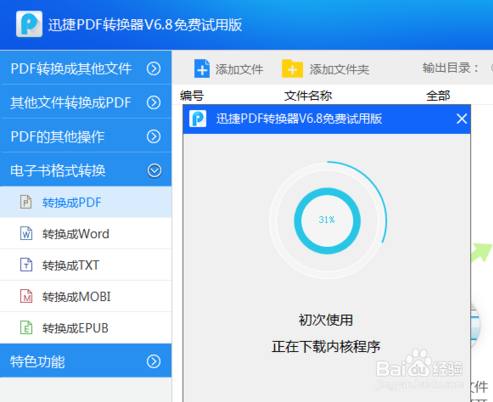Click the 正在下载内核程序 status text
The height and width of the screenshot is (402, 493).
click(x=326, y=347)
